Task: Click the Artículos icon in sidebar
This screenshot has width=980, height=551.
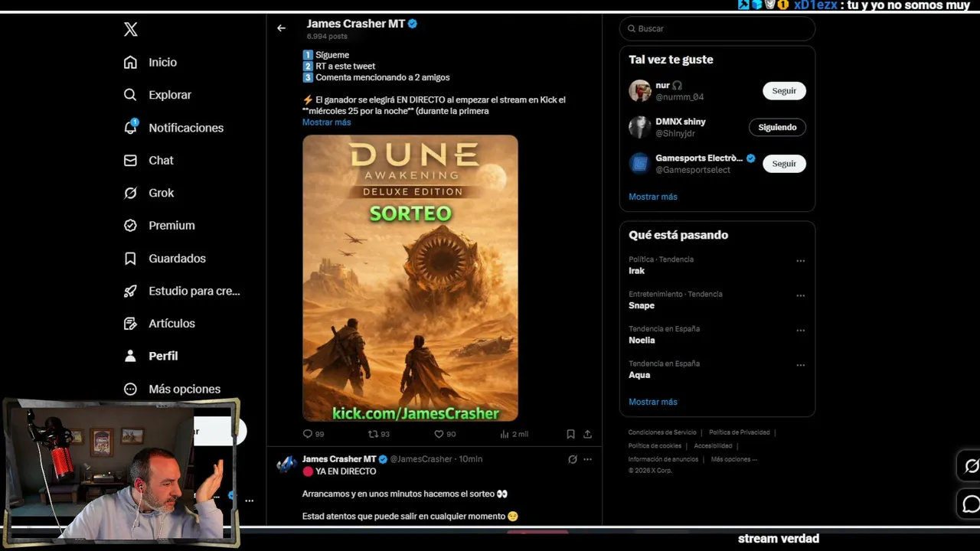Action: click(x=130, y=323)
